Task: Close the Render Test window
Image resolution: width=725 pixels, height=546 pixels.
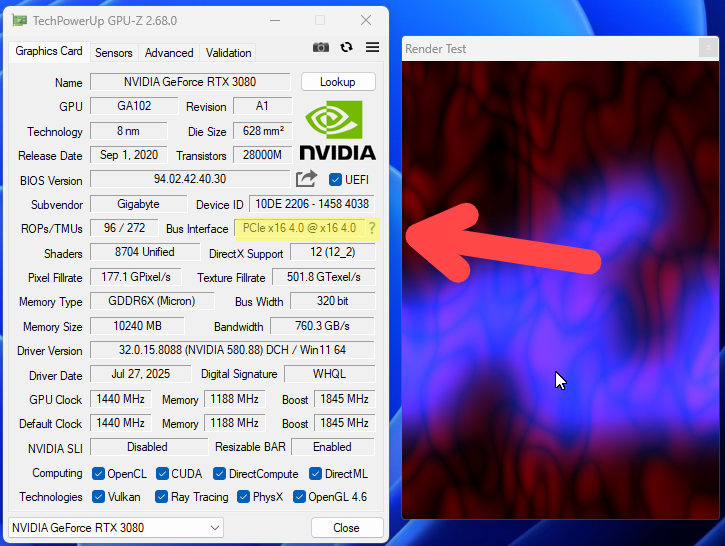Action: (x=708, y=48)
